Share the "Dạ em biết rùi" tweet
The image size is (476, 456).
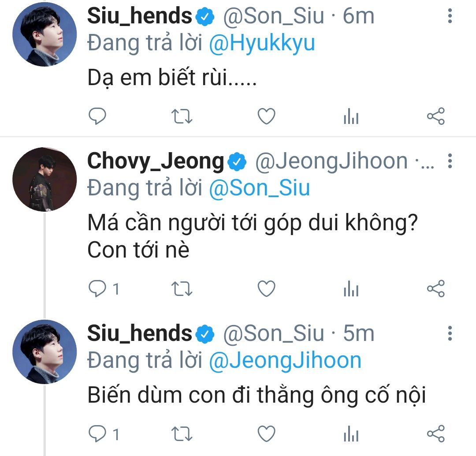click(436, 116)
